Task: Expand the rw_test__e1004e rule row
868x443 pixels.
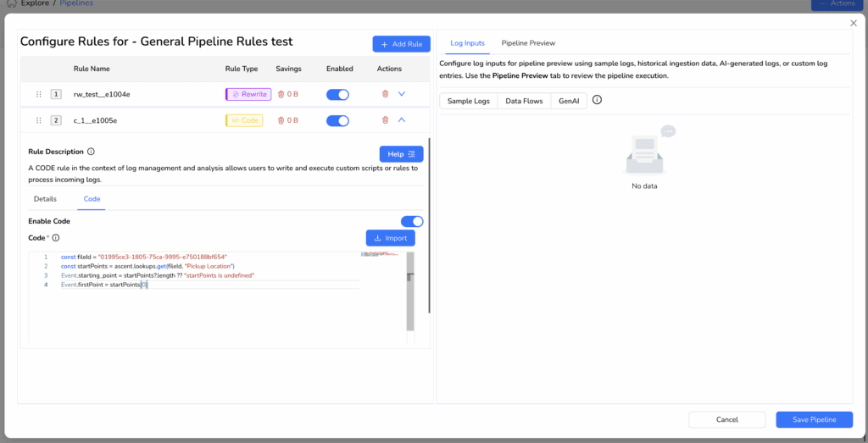Action: point(402,94)
